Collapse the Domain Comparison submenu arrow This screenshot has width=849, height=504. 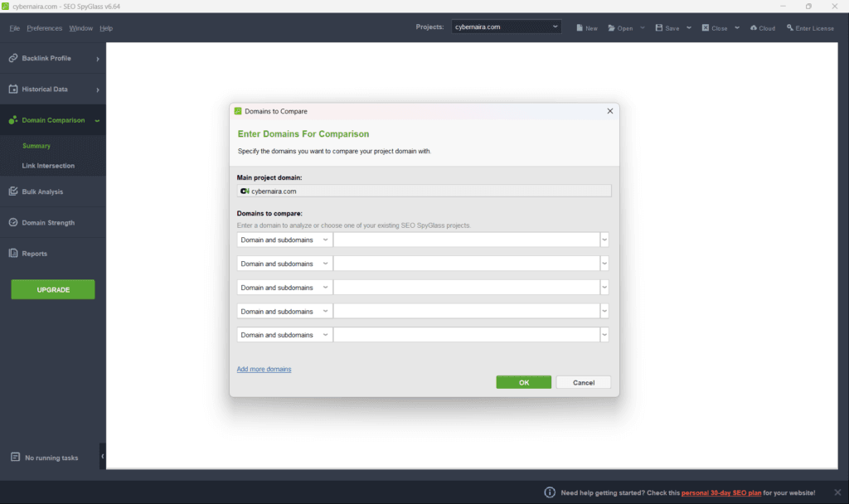click(98, 120)
